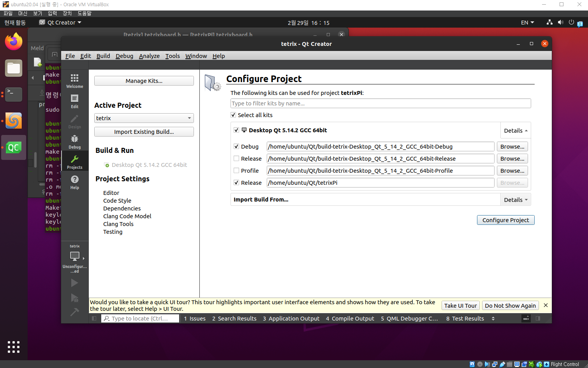Screen dimensions: 588x368
Task: Click Take UI Tour button
Action: click(460, 305)
